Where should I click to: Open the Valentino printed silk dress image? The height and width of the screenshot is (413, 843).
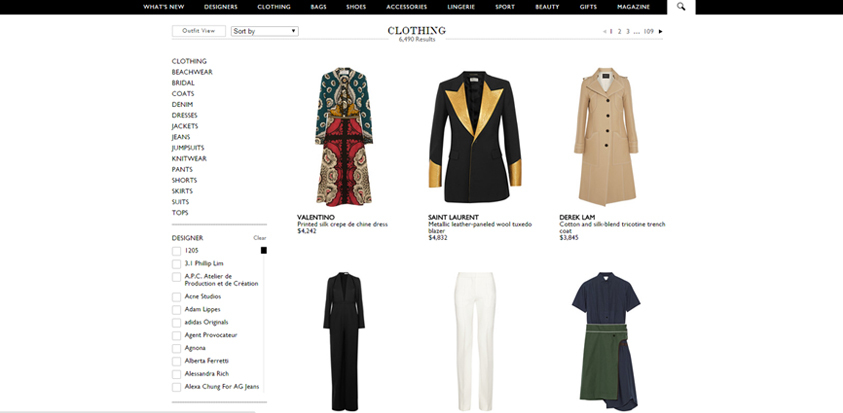coord(343,137)
